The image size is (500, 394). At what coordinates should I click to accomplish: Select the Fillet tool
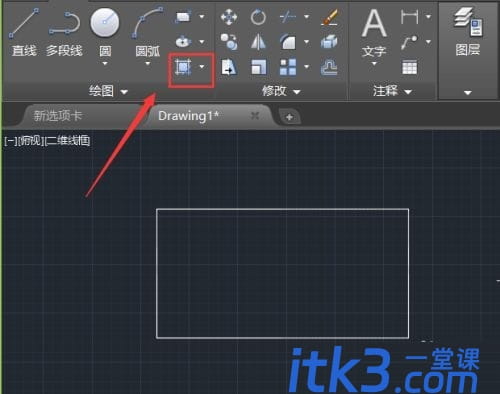288,42
